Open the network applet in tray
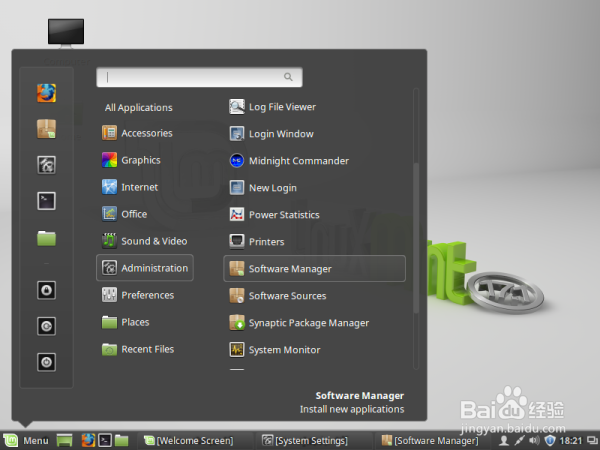This screenshot has width=600, height=450. 519,441
